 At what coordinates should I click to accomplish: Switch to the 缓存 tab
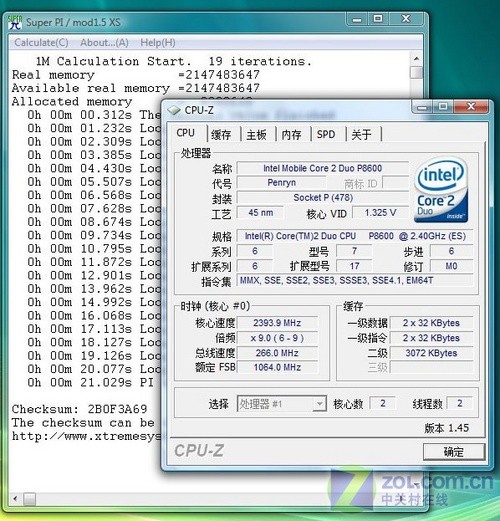(x=221, y=134)
